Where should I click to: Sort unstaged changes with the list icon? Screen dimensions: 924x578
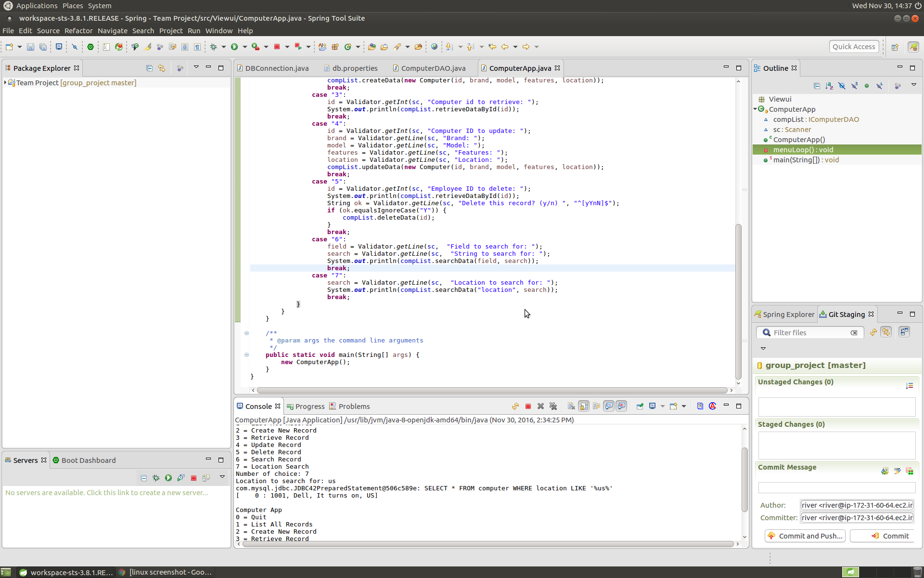(909, 386)
